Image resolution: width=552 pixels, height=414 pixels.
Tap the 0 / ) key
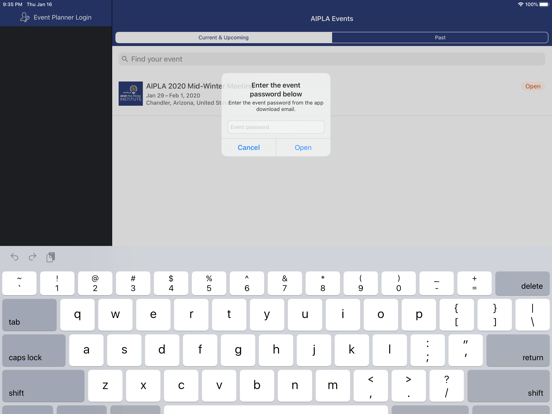point(399,283)
